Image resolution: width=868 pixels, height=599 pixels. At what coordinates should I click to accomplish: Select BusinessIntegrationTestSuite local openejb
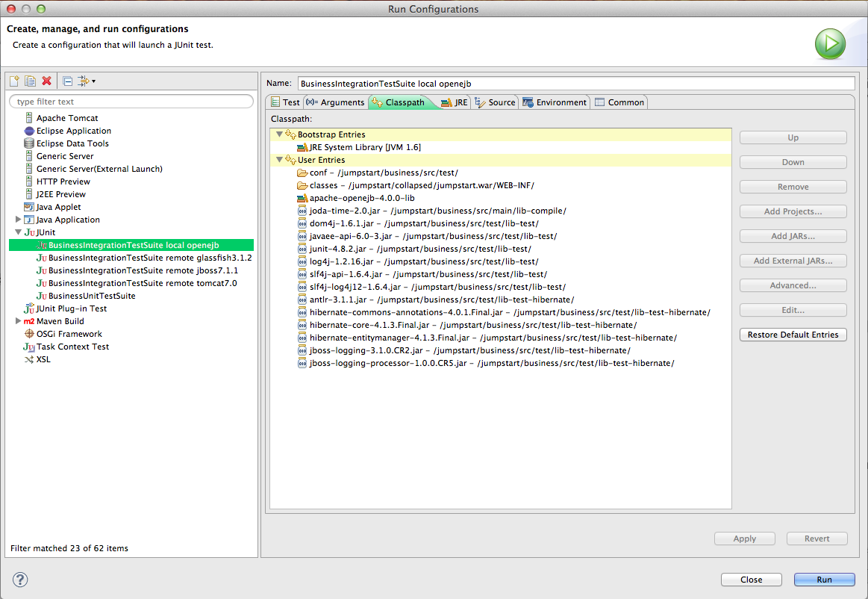131,245
